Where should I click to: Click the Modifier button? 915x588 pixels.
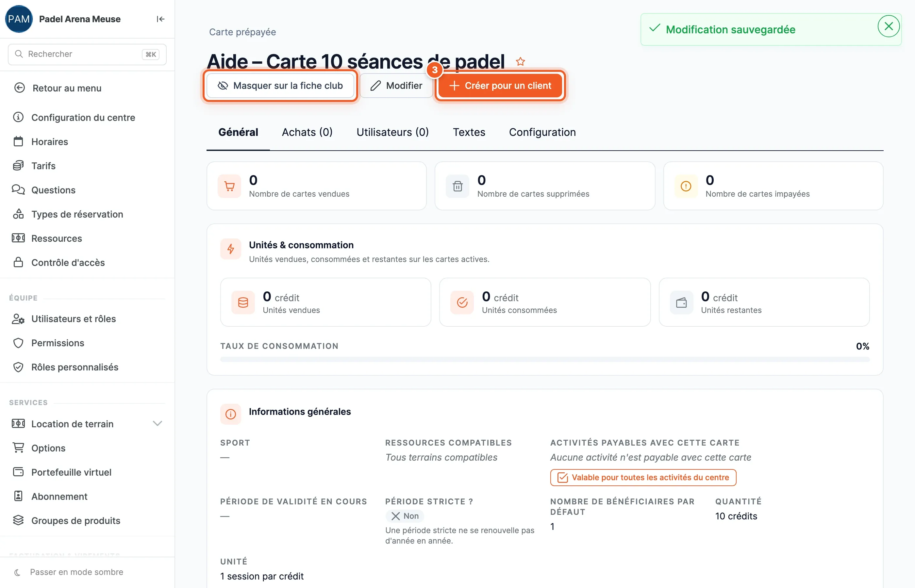pyautogui.click(x=396, y=86)
